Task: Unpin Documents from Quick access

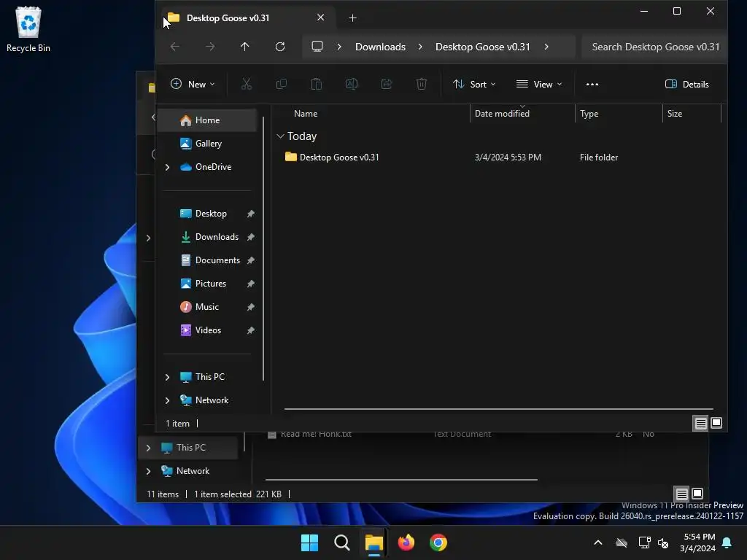Action: (251, 260)
